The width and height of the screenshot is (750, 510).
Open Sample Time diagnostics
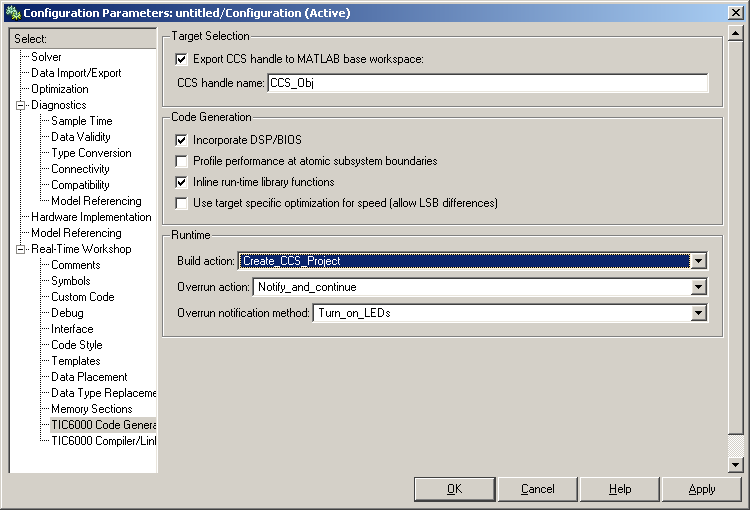(82, 121)
